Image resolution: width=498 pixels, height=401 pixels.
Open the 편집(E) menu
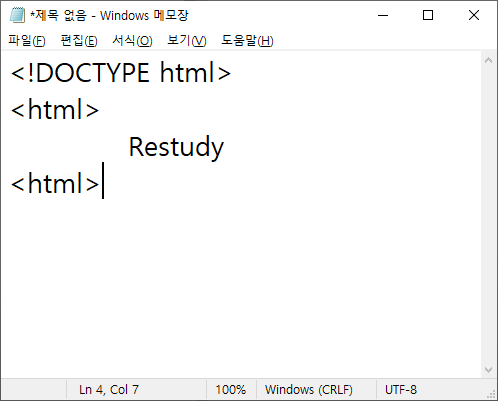79,41
